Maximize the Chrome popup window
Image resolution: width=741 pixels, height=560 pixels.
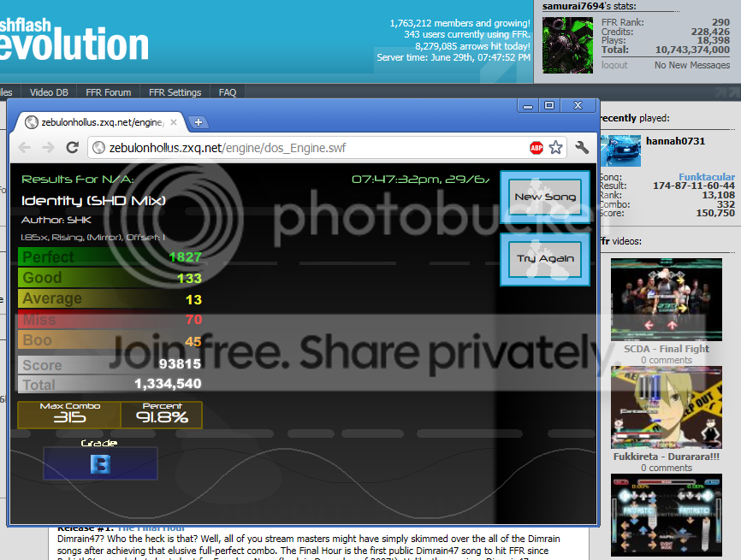pos(549,106)
